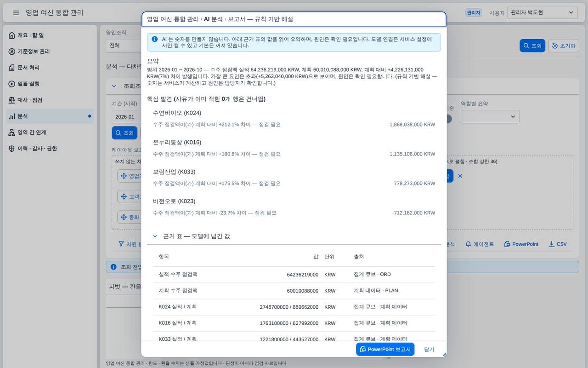Open the 사용자 관리자 백도현 dropdown
The image size is (588, 368).
coord(543,13)
